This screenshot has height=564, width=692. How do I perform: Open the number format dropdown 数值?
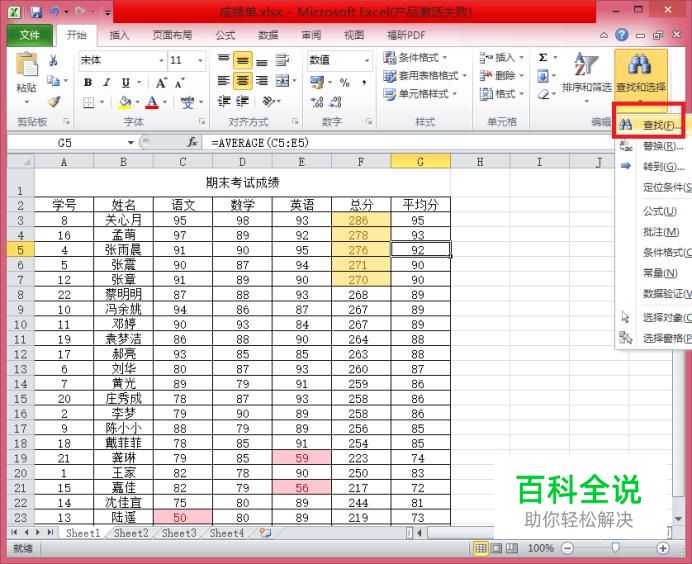click(367, 60)
